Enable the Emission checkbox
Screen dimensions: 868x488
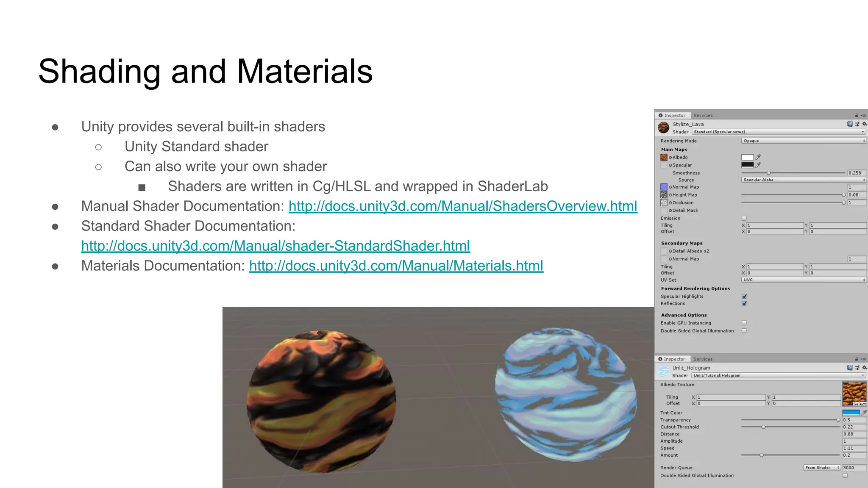[744, 218]
